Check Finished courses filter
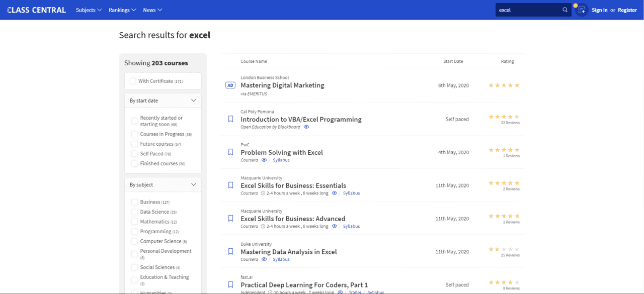Viewport: 644px width, 294px height. pyautogui.click(x=134, y=163)
